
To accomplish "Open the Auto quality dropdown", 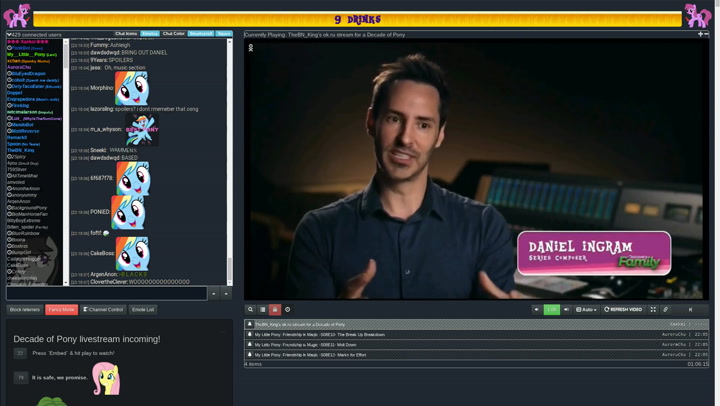I will (586, 310).
